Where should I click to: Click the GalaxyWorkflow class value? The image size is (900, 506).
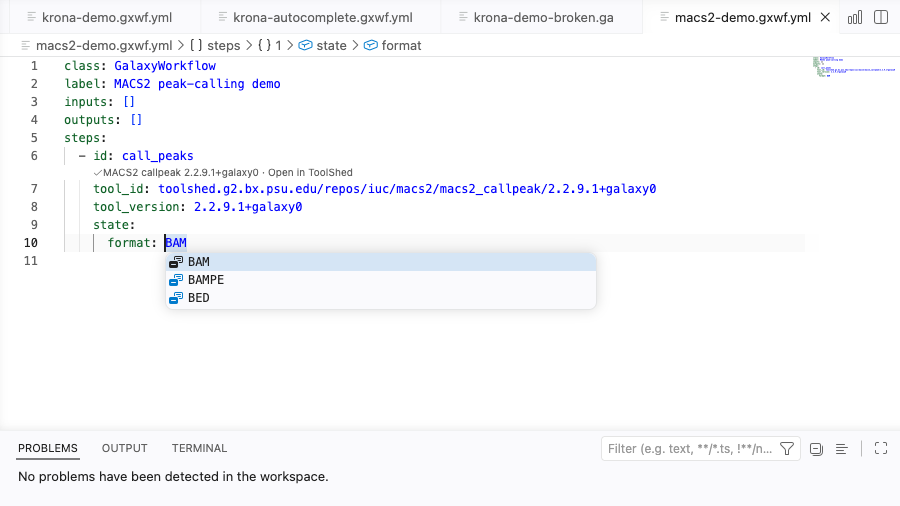click(x=165, y=66)
